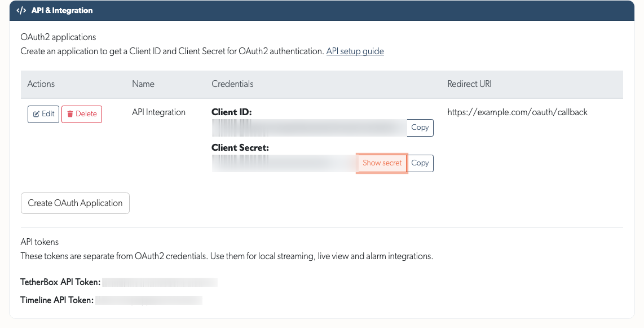
Task: Reveal the client secret with Show secret
Action: coord(382,163)
